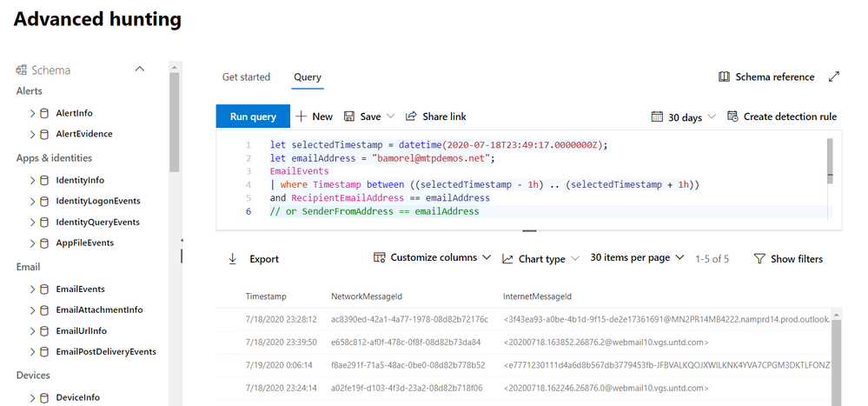Click the EmailEvents database icon
Viewport: 868px width, 406px height.
pyautogui.click(x=44, y=290)
